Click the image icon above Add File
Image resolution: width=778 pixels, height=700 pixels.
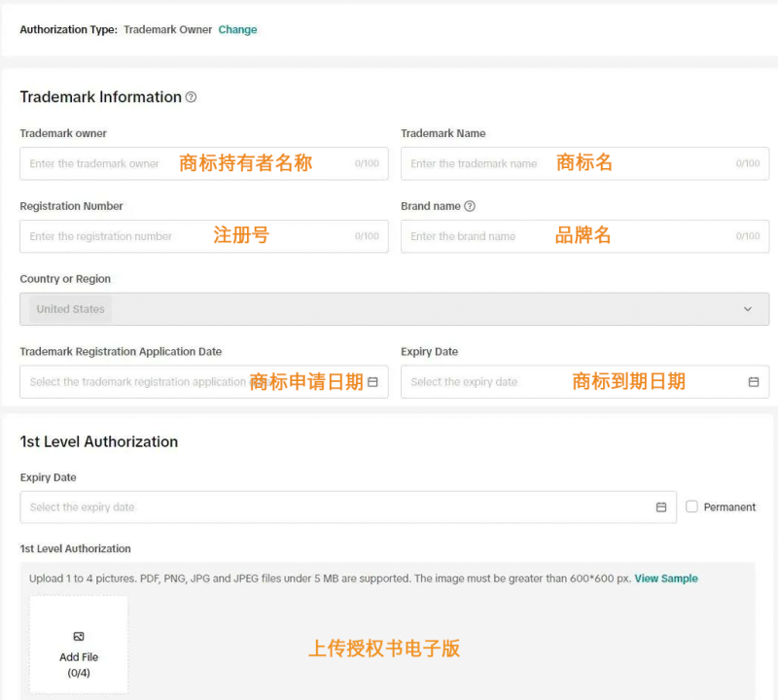(79, 637)
